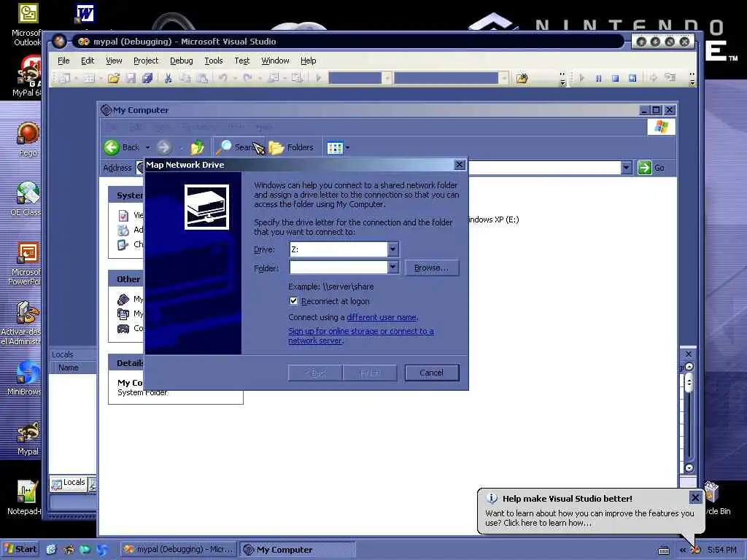The width and height of the screenshot is (747, 560).
Task: Click the Help make Visual Studio better balloon
Action: [x=589, y=511]
